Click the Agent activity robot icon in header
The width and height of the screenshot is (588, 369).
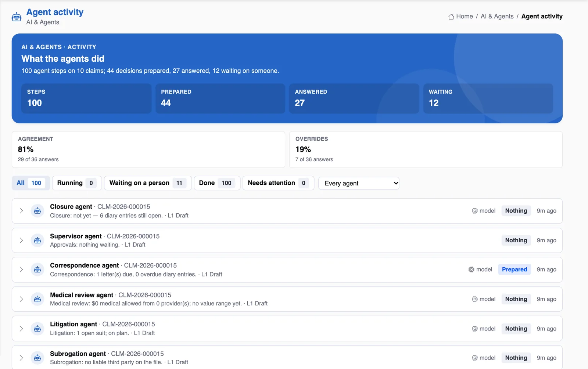(x=17, y=17)
